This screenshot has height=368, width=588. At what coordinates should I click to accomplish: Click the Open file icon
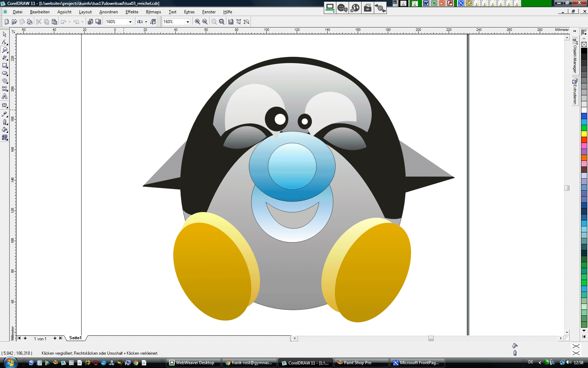(14, 22)
